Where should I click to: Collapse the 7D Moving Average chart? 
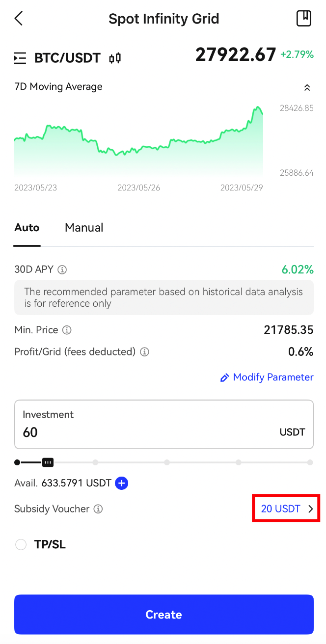[307, 87]
